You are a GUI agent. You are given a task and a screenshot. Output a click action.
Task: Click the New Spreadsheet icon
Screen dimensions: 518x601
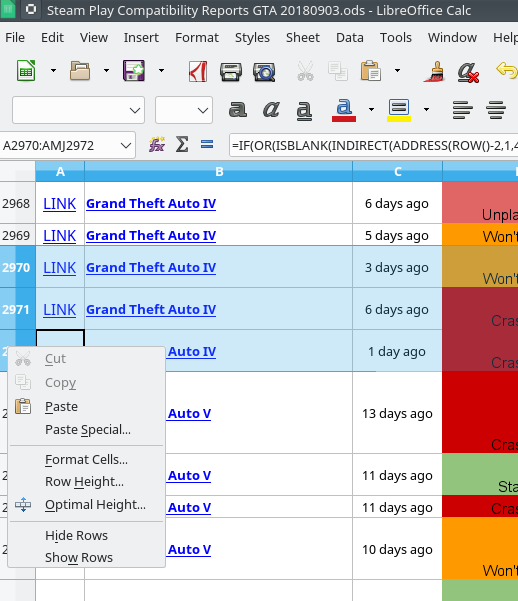coord(26,71)
